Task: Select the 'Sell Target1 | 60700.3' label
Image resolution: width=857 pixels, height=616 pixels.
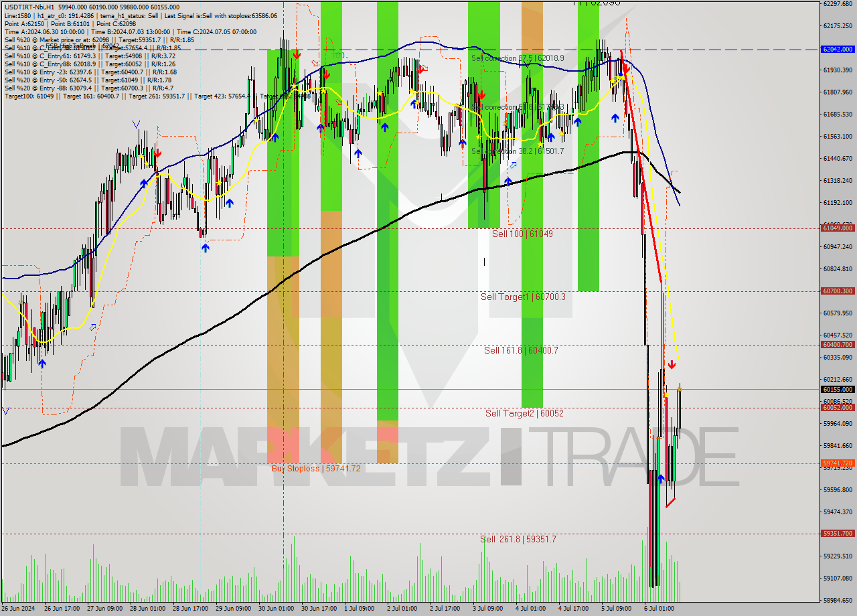Action: tap(523, 297)
